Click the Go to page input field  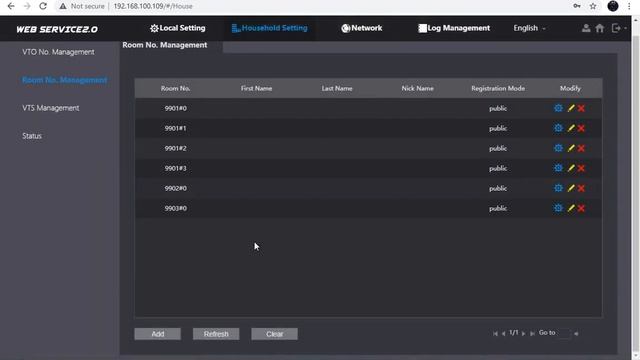click(564, 333)
